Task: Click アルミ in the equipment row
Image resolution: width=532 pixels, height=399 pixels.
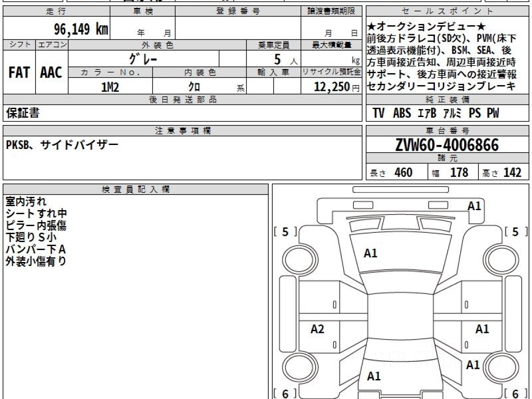Action: (453, 113)
